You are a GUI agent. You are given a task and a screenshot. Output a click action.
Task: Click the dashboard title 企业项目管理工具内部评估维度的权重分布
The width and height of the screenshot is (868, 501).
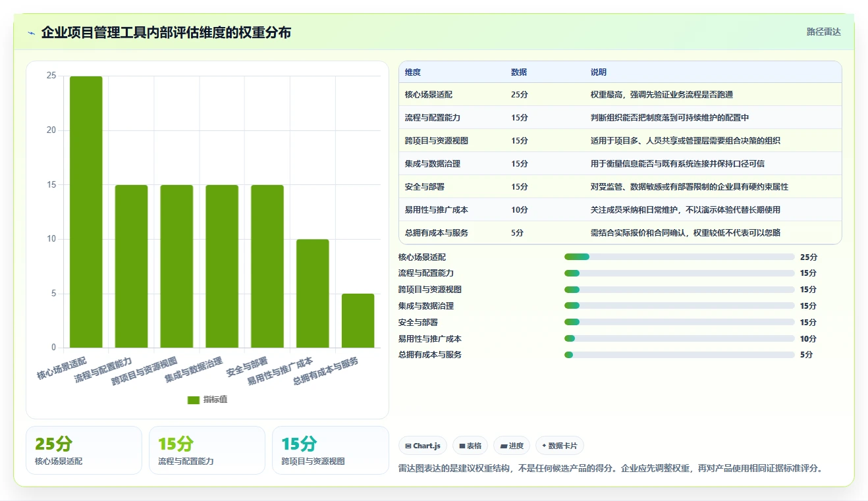(x=166, y=32)
